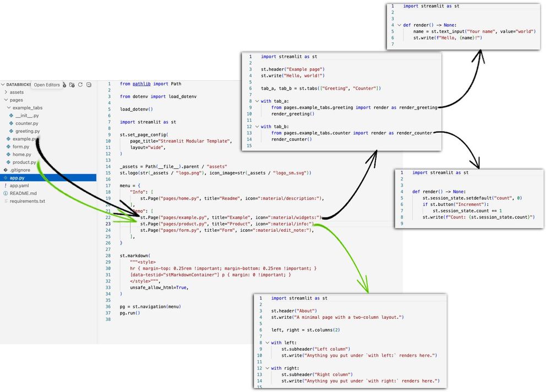This screenshot has height=392, width=550.
Task: Click the New Folder icon in Explorer header
Action: tap(72, 84)
